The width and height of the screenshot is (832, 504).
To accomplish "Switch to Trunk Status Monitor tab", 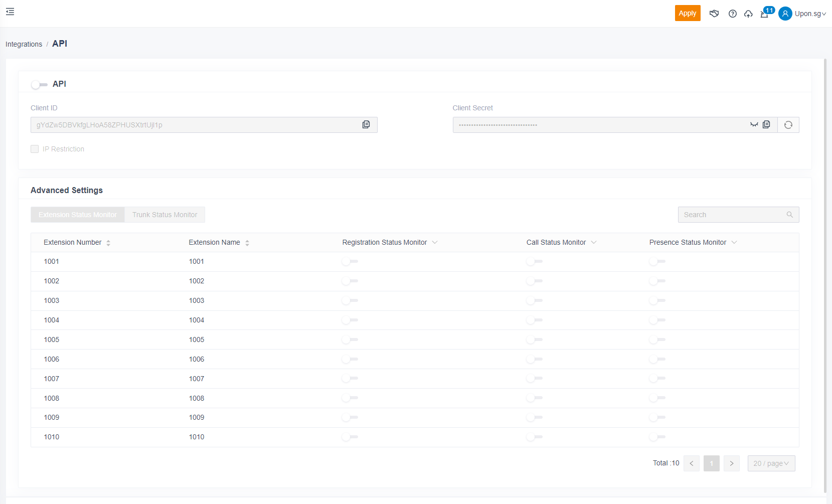I will click(164, 215).
